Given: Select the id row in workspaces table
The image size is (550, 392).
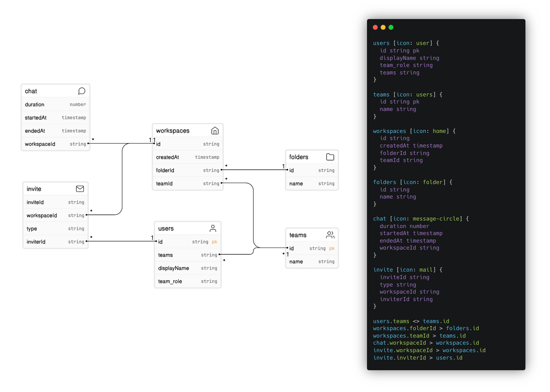Looking at the screenshot, I should click(188, 144).
